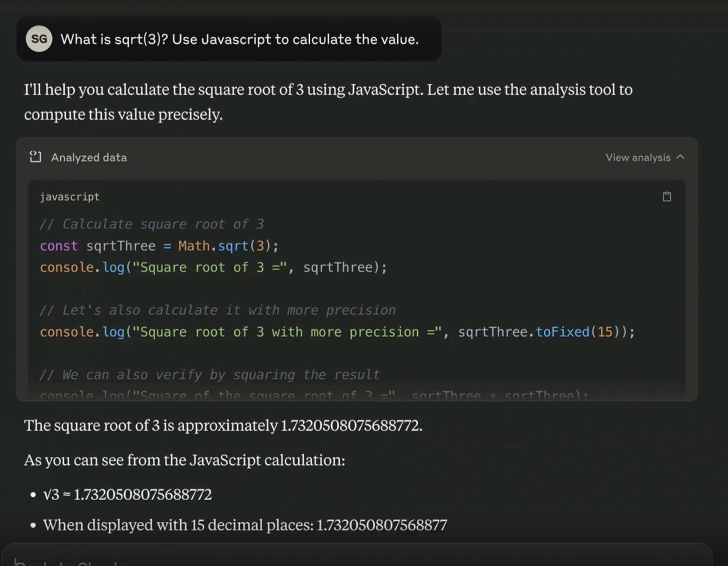
Task: Click the JavaScript calculation heading sentence
Action: [x=184, y=460]
